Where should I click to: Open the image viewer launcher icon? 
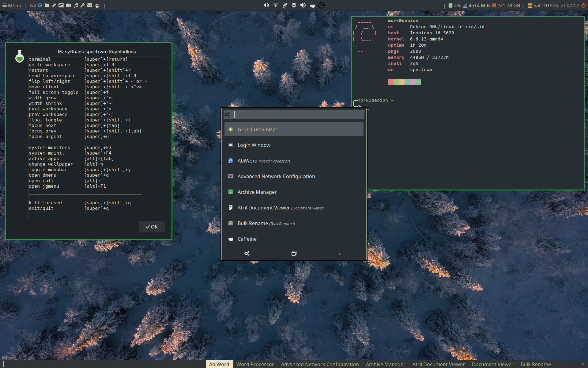point(61,5)
